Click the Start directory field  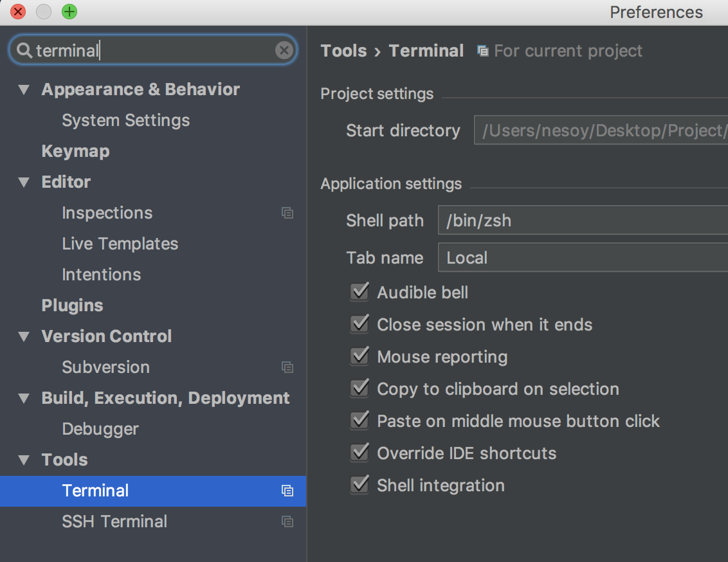click(601, 131)
